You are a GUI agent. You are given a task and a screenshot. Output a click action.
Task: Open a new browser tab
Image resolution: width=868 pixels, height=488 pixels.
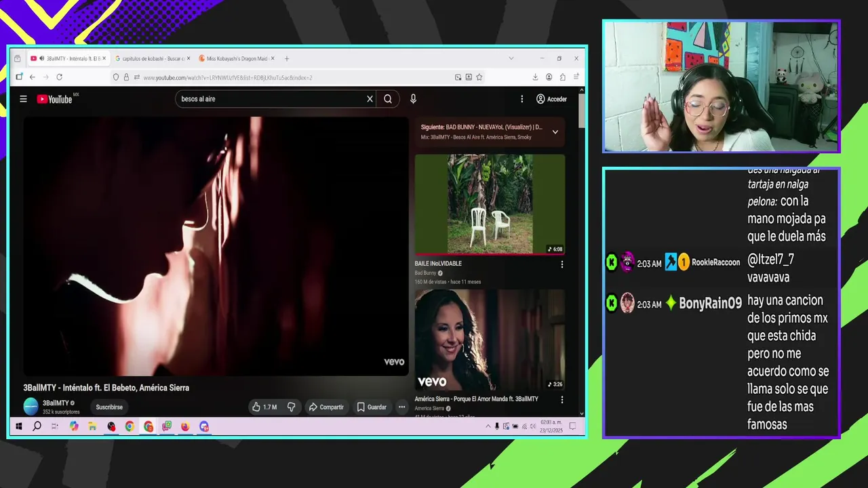tap(287, 59)
